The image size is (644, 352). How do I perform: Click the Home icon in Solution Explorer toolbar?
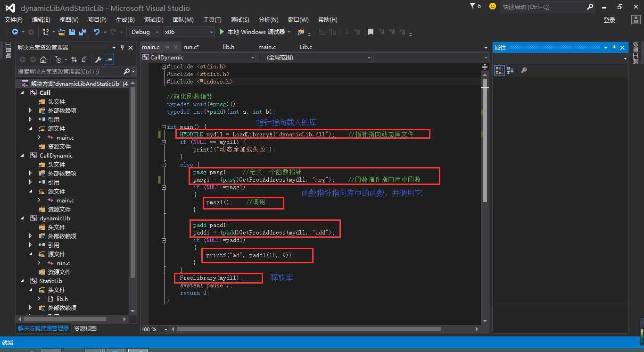click(x=43, y=59)
